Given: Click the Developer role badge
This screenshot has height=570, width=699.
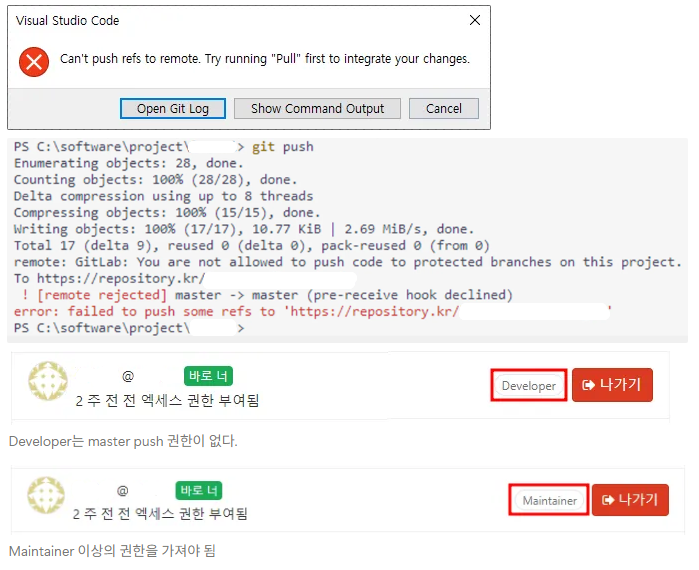Looking at the screenshot, I should pos(529,385).
